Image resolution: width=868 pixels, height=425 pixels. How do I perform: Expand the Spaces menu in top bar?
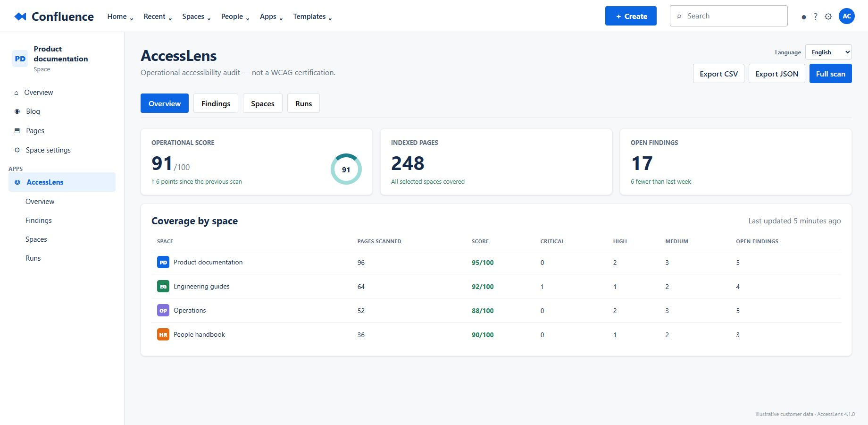click(196, 17)
